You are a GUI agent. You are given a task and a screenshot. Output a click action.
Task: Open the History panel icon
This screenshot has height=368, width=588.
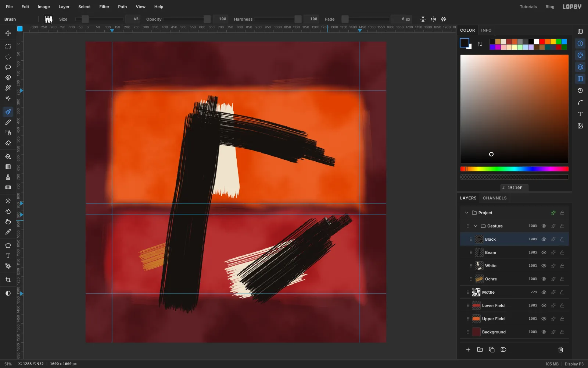[580, 91]
